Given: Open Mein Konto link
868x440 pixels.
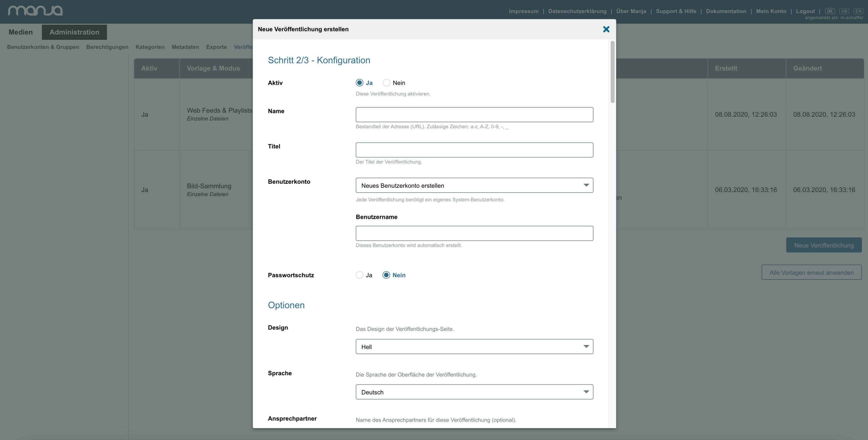Looking at the screenshot, I should point(771,11).
